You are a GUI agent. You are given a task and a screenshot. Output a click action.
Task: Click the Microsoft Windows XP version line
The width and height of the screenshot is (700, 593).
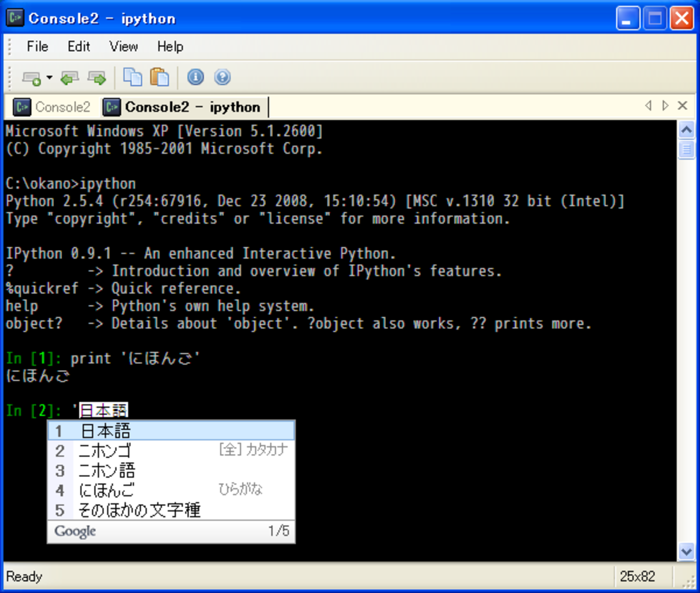point(164,131)
